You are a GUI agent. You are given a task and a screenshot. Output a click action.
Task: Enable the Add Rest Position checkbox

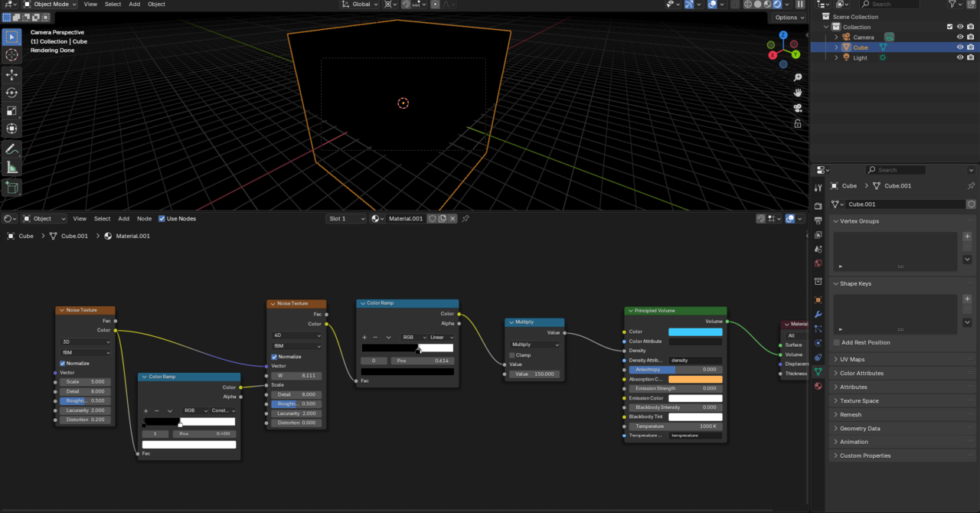[x=837, y=342]
